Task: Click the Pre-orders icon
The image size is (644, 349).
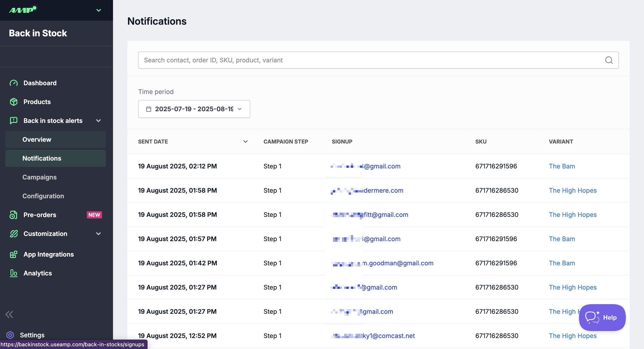Action: [14, 215]
